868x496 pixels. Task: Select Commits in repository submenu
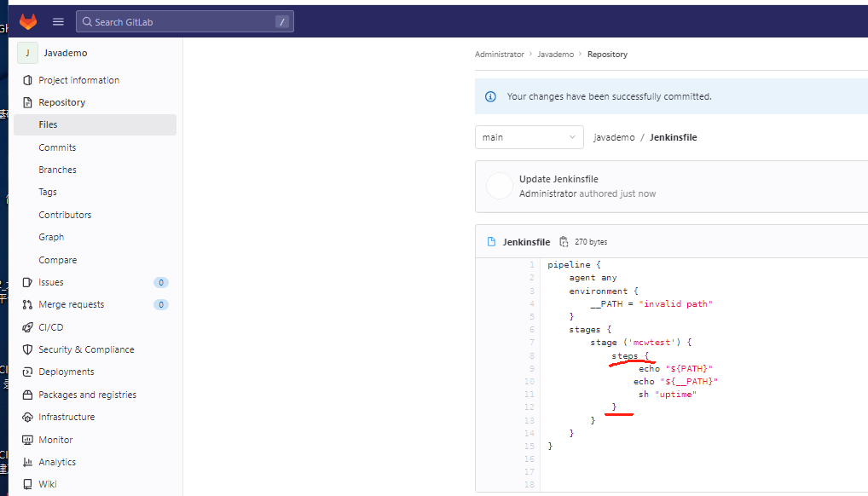pyautogui.click(x=57, y=147)
